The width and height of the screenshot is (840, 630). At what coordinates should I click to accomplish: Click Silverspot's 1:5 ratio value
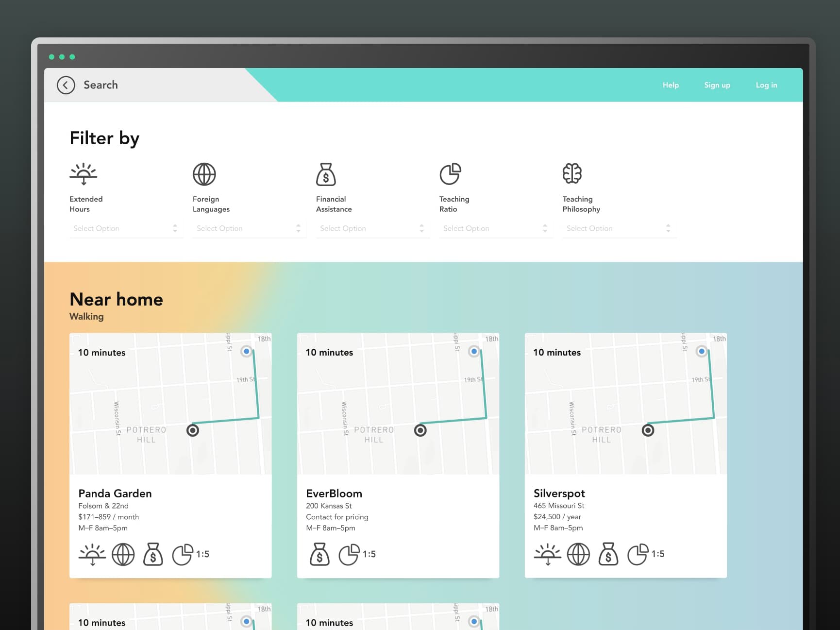(x=658, y=554)
